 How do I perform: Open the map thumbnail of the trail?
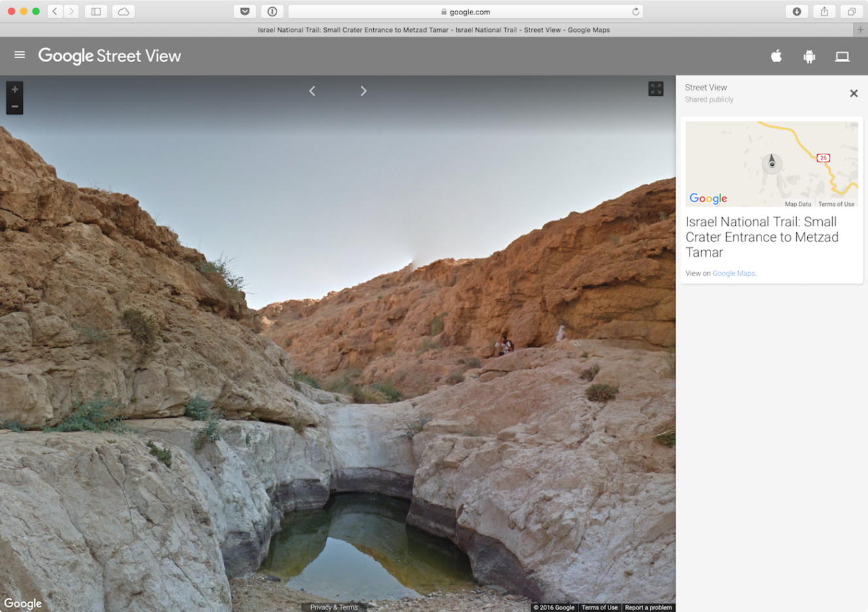pos(771,164)
